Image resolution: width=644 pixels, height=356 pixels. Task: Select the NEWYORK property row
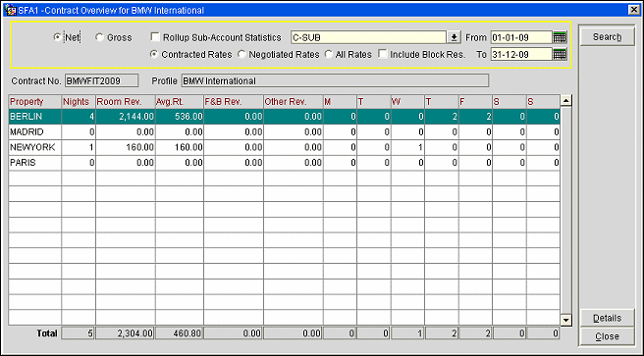pos(284,147)
